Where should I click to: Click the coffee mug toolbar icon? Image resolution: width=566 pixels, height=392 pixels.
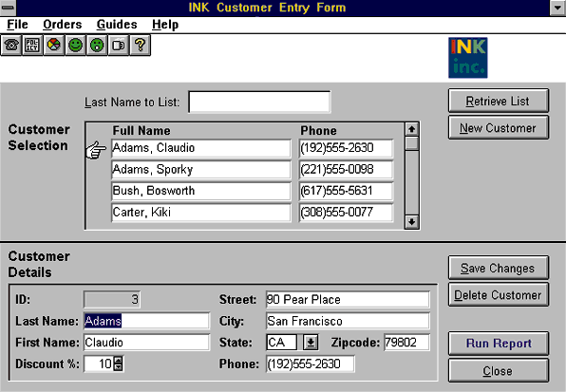pos(119,46)
